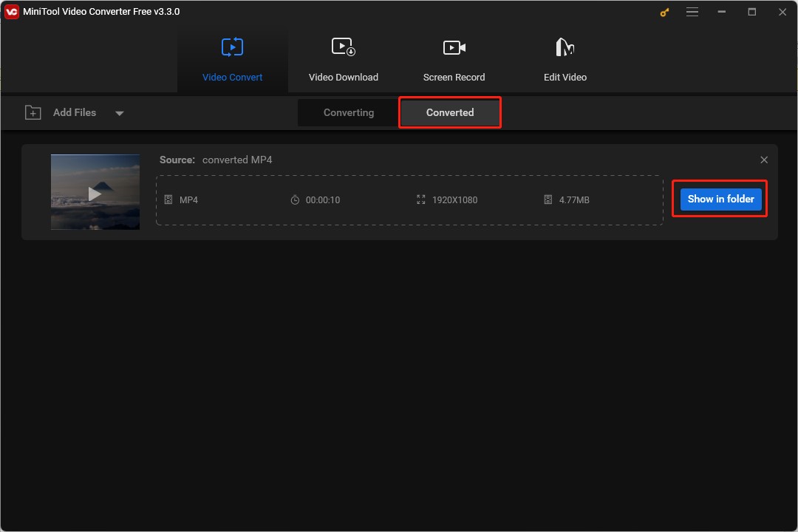Image resolution: width=798 pixels, height=532 pixels.
Task: Remove the converted MP4 entry
Action: tap(764, 159)
